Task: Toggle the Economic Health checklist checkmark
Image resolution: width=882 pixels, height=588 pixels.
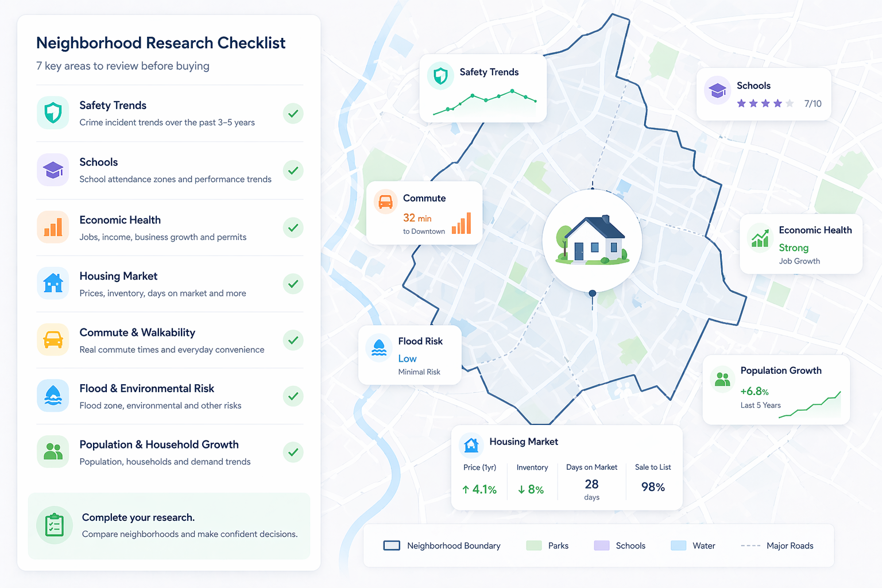Action: pos(293,227)
